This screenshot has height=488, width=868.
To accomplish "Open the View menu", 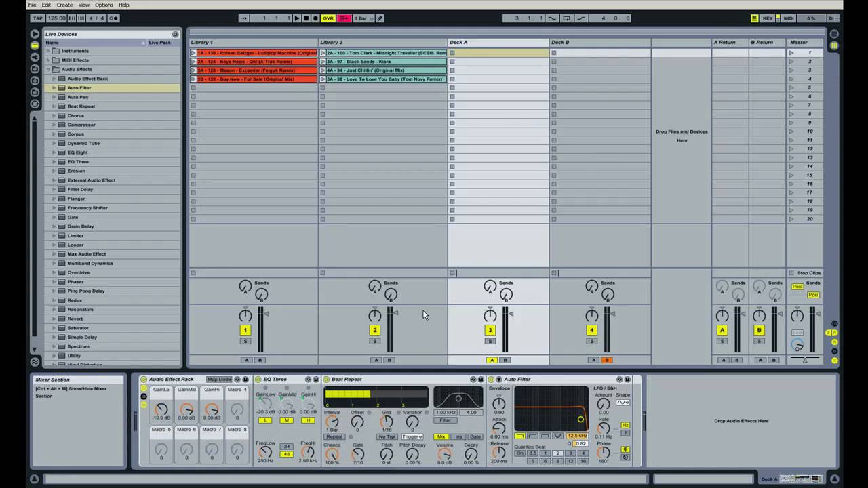I will click(83, 5).
